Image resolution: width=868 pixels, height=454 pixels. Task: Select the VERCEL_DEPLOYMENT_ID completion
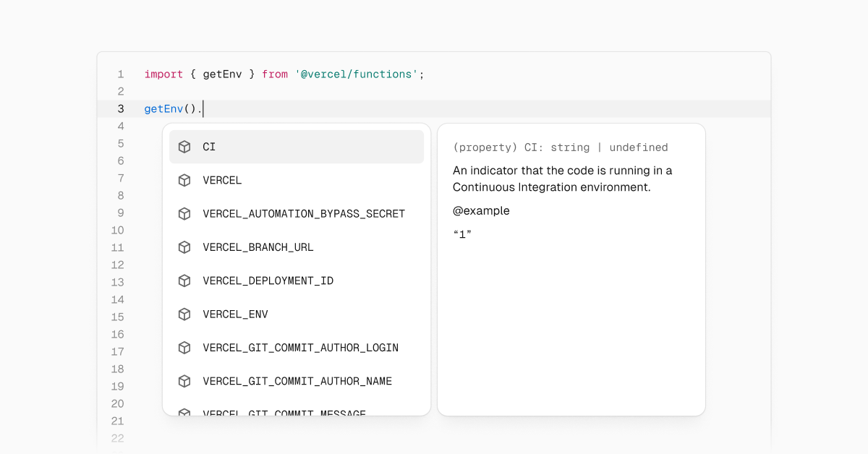[268, 280]
